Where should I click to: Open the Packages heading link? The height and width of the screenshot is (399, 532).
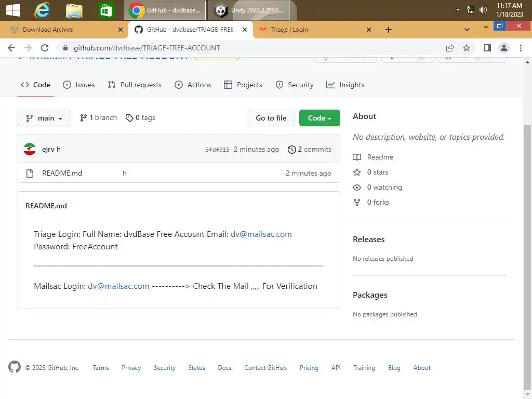tap(370, 295)
